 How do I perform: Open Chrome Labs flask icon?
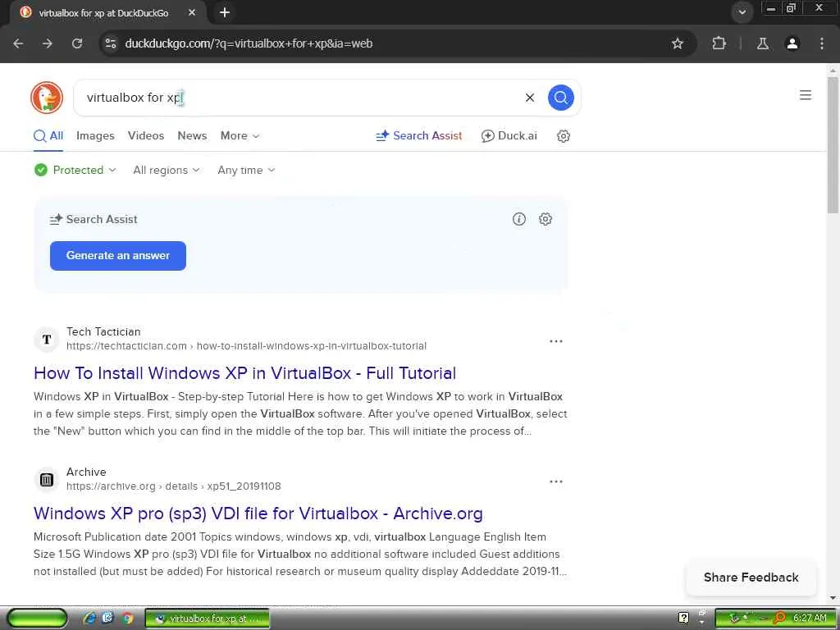pos(763,43)
